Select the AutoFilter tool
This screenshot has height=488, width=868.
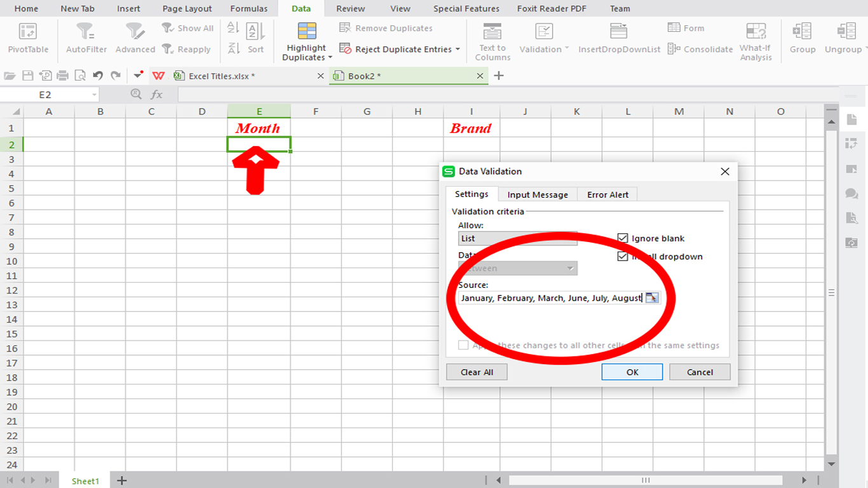(86, 37)
